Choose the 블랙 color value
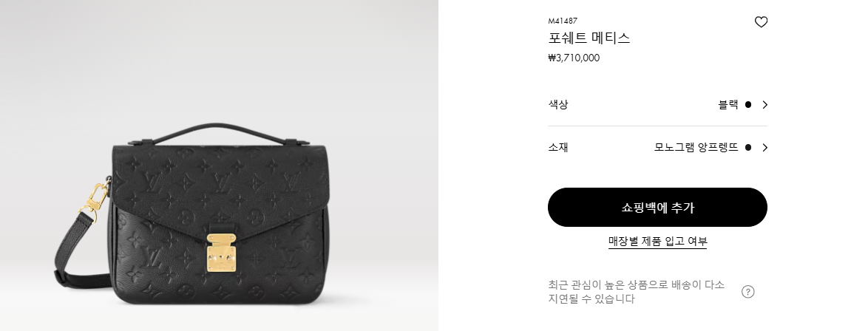Screen dimensions: 868x331 tap(728, 105)
